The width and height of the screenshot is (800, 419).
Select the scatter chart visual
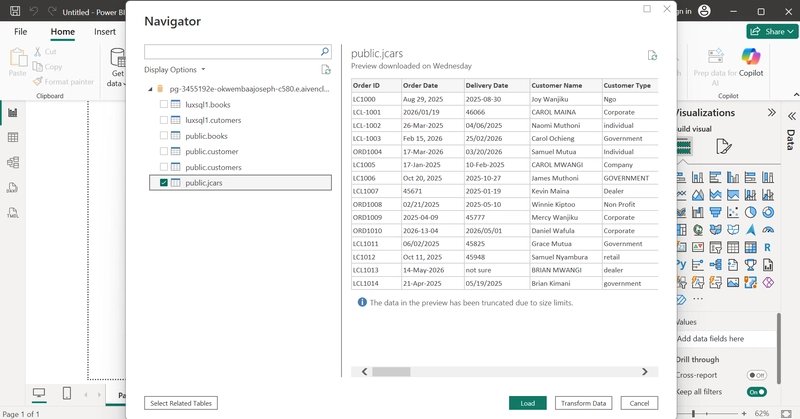coord(733,212)
